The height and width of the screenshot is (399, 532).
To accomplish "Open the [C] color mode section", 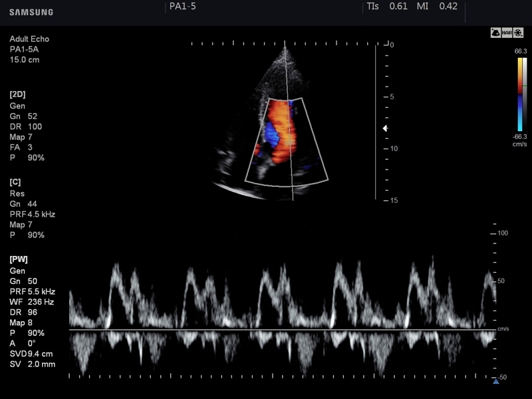I will (x=17, y=182).
